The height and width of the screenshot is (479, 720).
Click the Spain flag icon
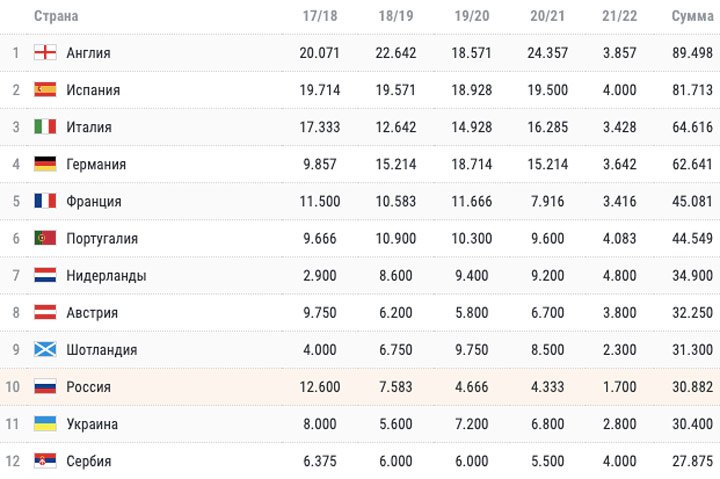coord(45,90)
